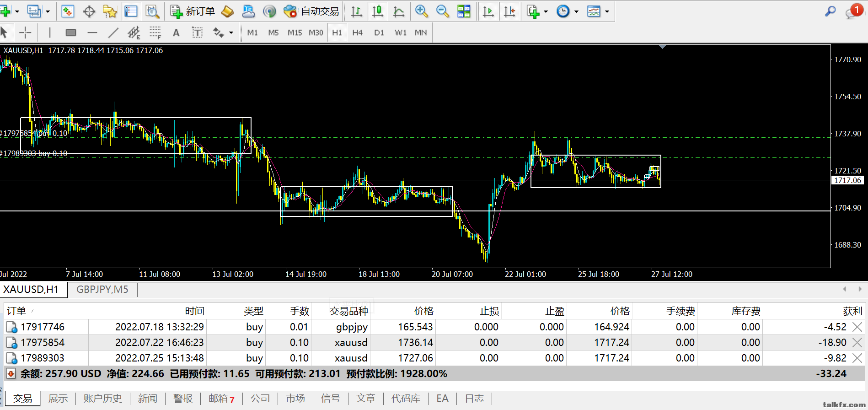The image size is (868, 410).
Task: Expand the Periods dropdown arrow
Action: (576, 11)
